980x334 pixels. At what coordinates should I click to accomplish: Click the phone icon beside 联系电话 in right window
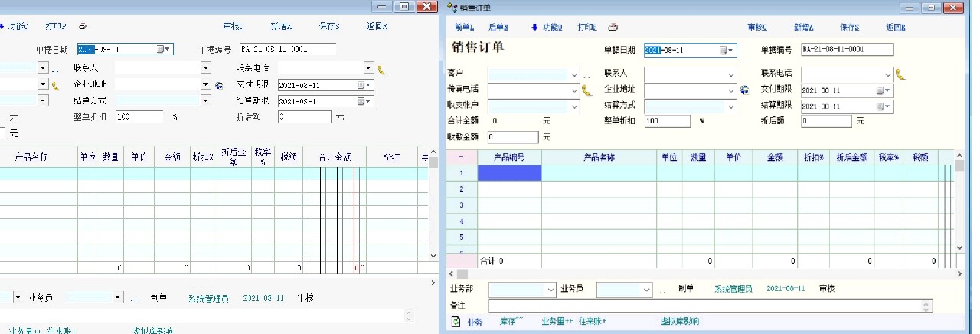coord(901,74)
